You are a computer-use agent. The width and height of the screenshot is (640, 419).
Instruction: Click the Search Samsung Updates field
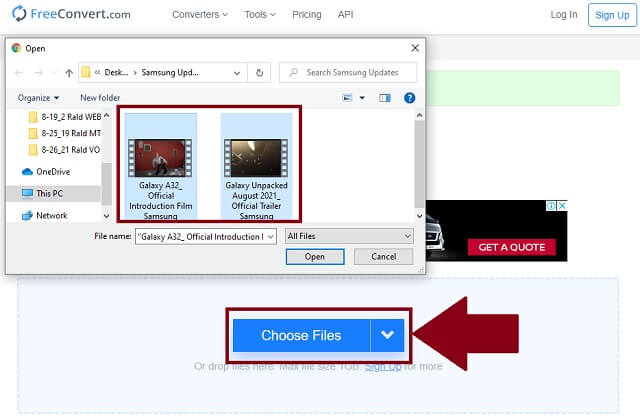pos(348,73)
